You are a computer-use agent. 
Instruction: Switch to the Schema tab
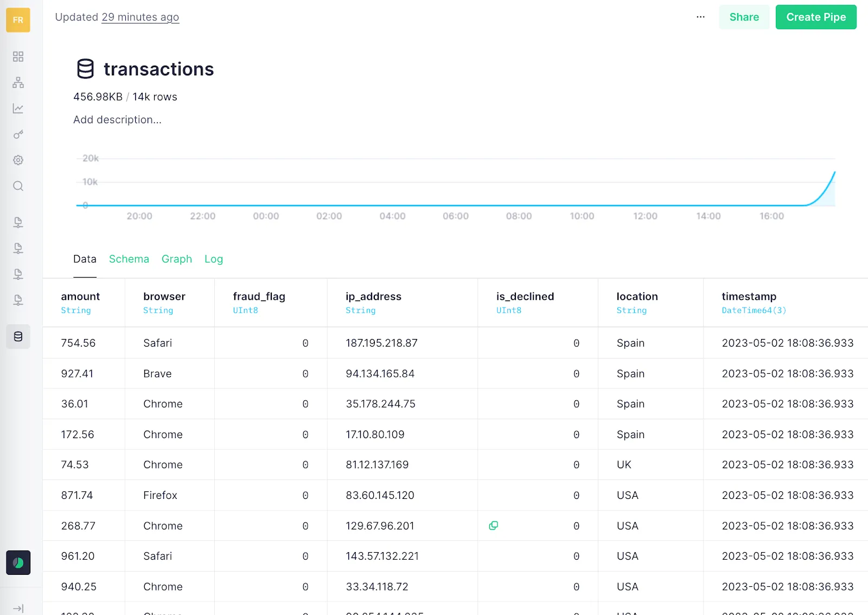click(129, 259)
